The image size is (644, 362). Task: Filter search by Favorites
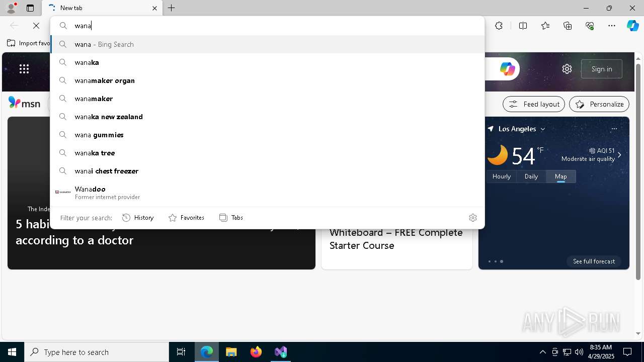point(186,218)
